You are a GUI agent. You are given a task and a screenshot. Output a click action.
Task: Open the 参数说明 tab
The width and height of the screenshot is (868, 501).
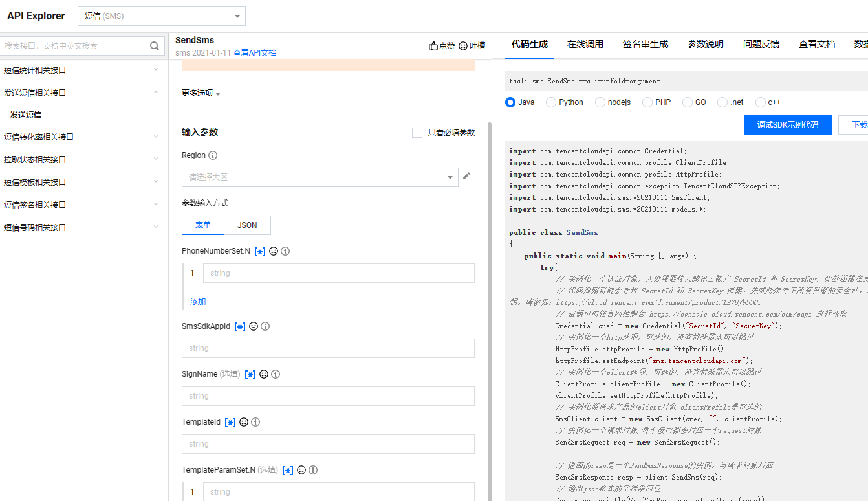(x=706, y=45)
